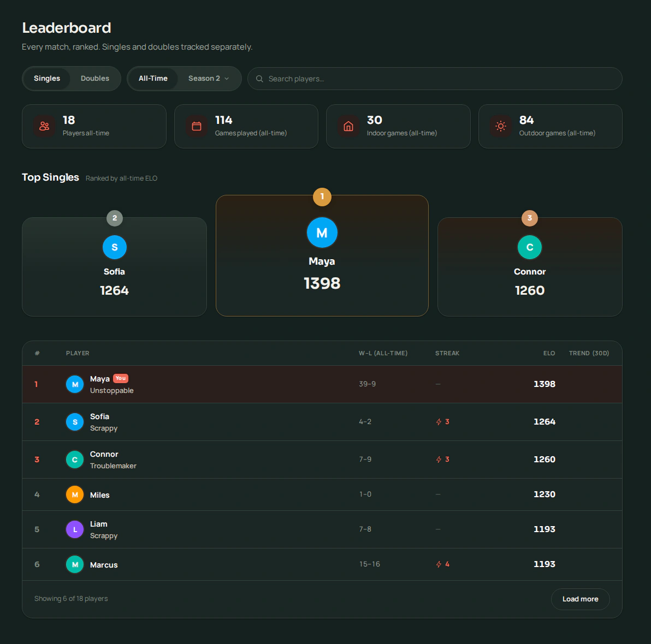Switch to Singles mode
651x644 pixels.
click(x=47, y=79)
